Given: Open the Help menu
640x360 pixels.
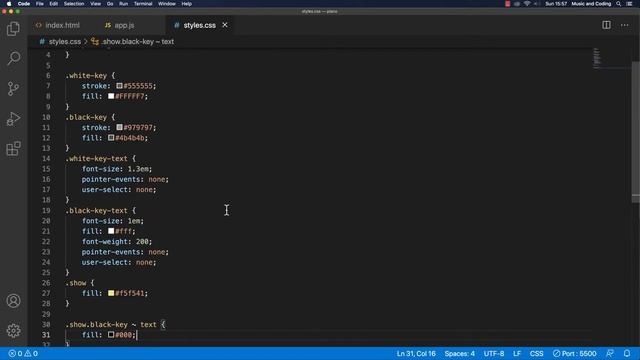Looking at the screenshot, I should tap(187, 4).
